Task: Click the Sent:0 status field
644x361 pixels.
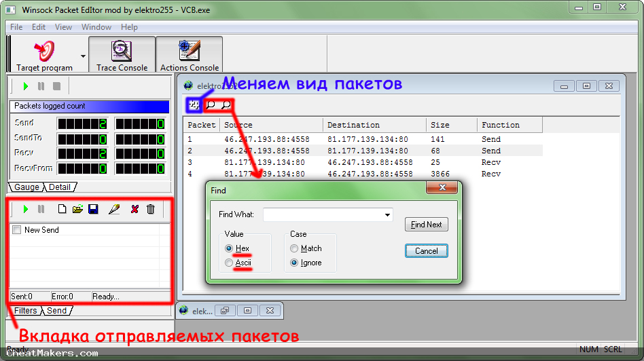Action: [30, 296]
